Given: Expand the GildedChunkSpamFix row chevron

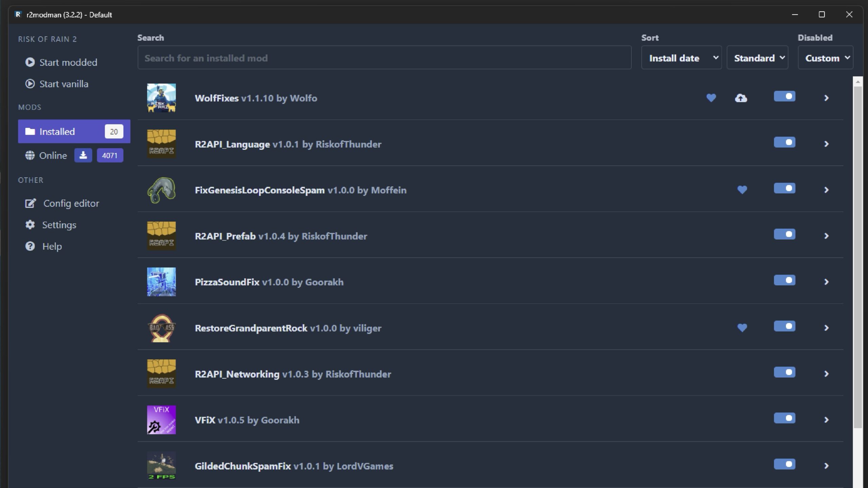Looking at the screenshot, I should coord(826,466).
